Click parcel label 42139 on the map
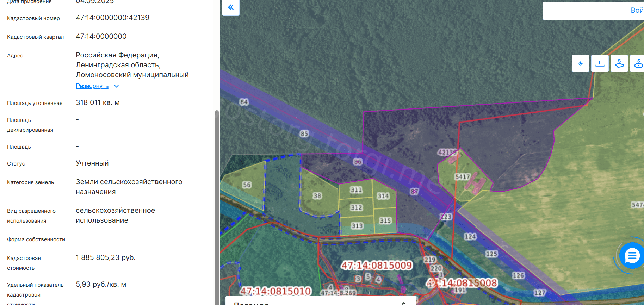 point(447,152)
